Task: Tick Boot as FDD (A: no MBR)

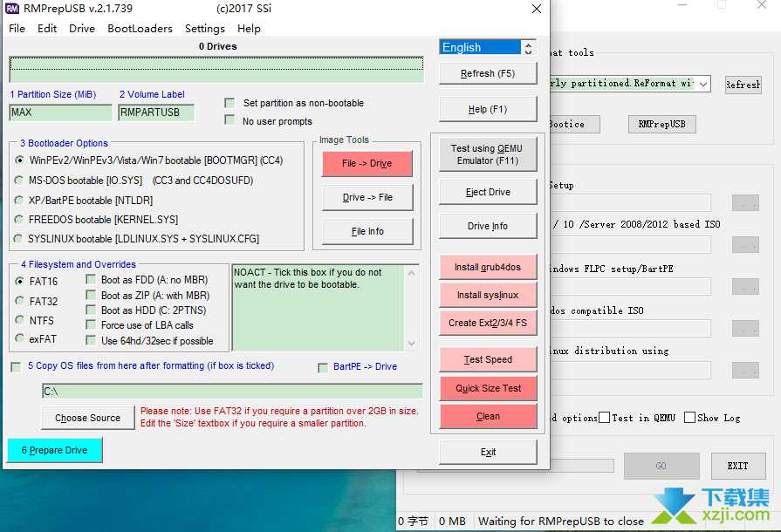Action: 91,279
